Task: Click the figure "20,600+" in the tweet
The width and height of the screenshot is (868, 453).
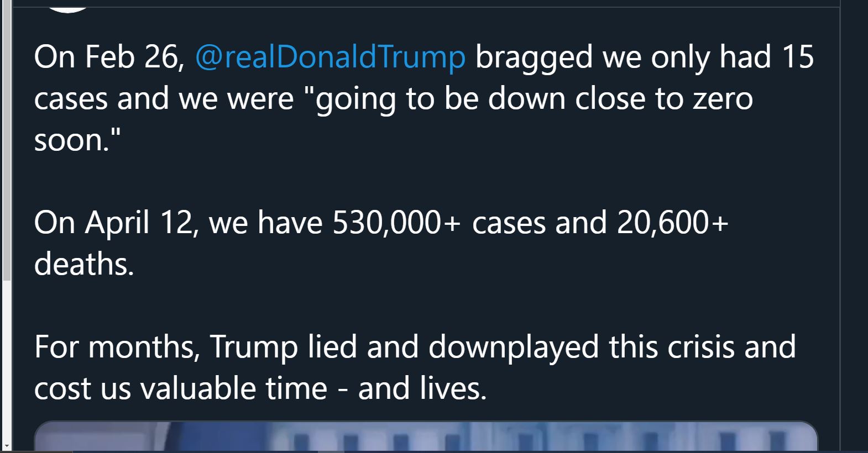Action: click(x=673, y=223)
